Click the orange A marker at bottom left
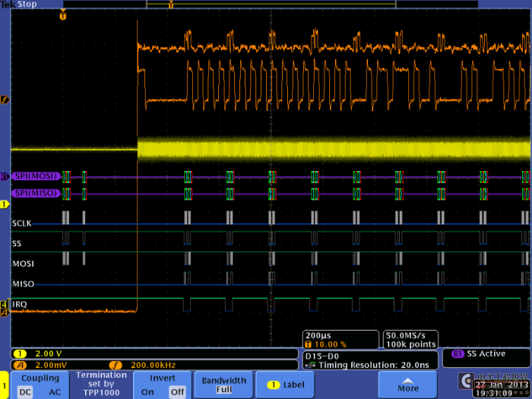532x399 pixels. 4,312
